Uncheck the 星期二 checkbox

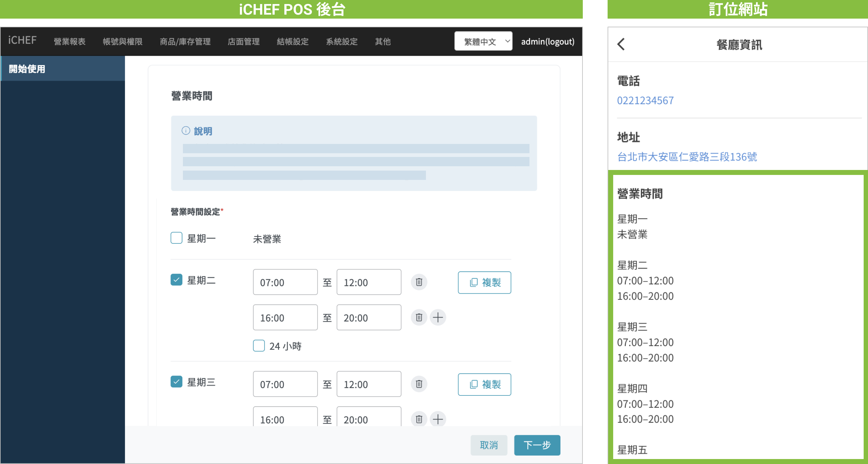pyautogui.click(x=176, y=280)
